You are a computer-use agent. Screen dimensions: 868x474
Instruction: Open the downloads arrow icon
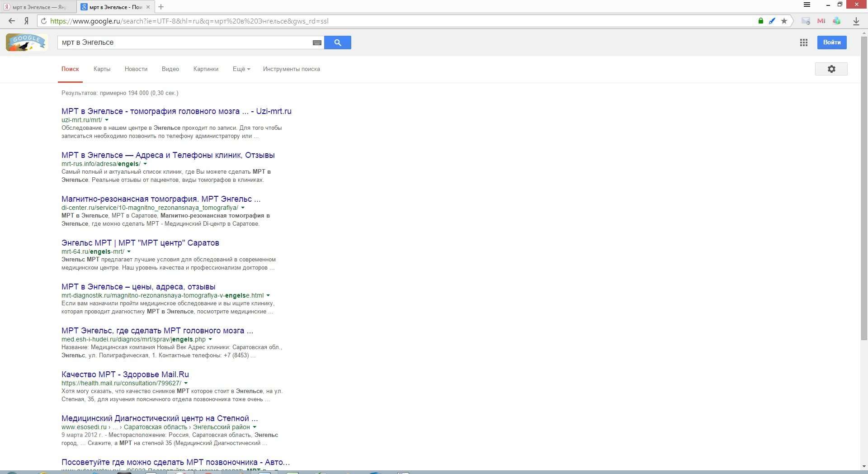856,21
